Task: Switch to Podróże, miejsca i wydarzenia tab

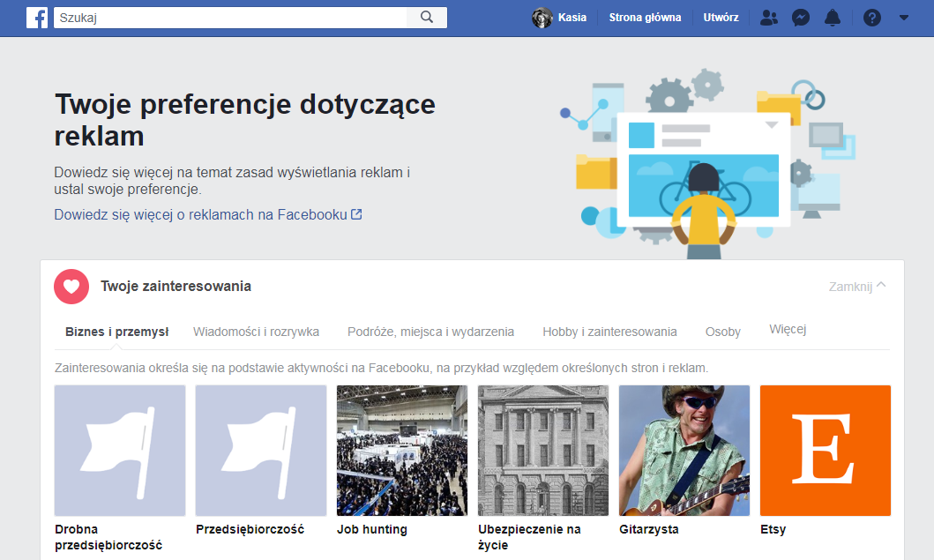Action: (x=430, y=332)
